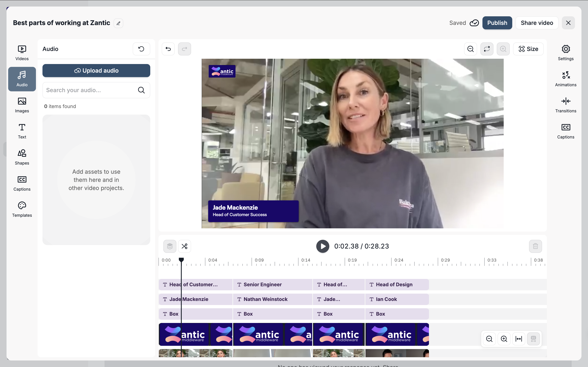The height and width of the screenshot is (367, 588).
Task: Open the Videos panel
Action: click(x=22, y=53)
